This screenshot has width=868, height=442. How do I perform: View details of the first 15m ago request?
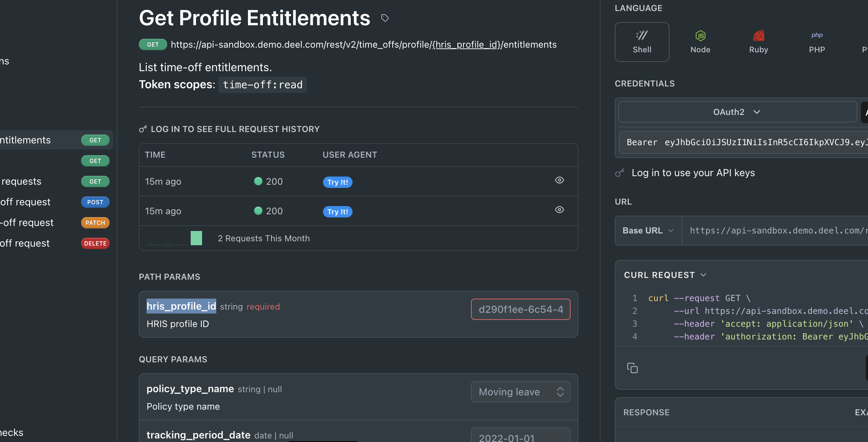coord(560,180)
